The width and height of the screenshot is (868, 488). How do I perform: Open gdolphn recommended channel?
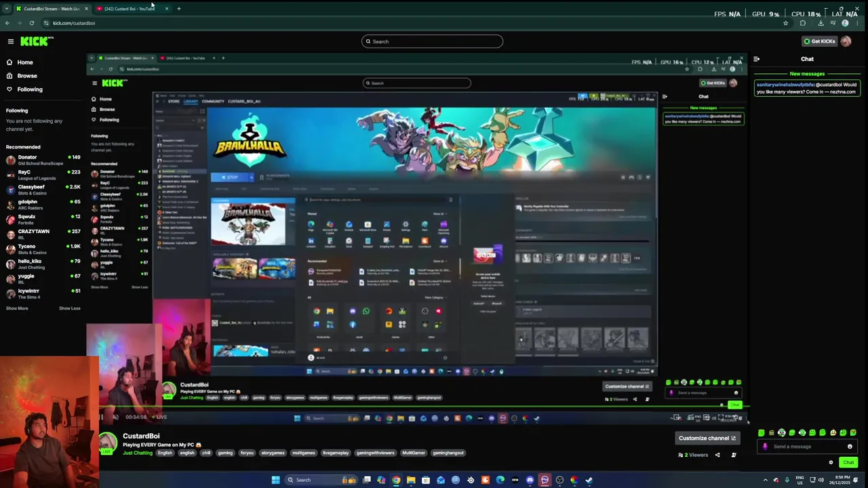(x=43, y=205)
